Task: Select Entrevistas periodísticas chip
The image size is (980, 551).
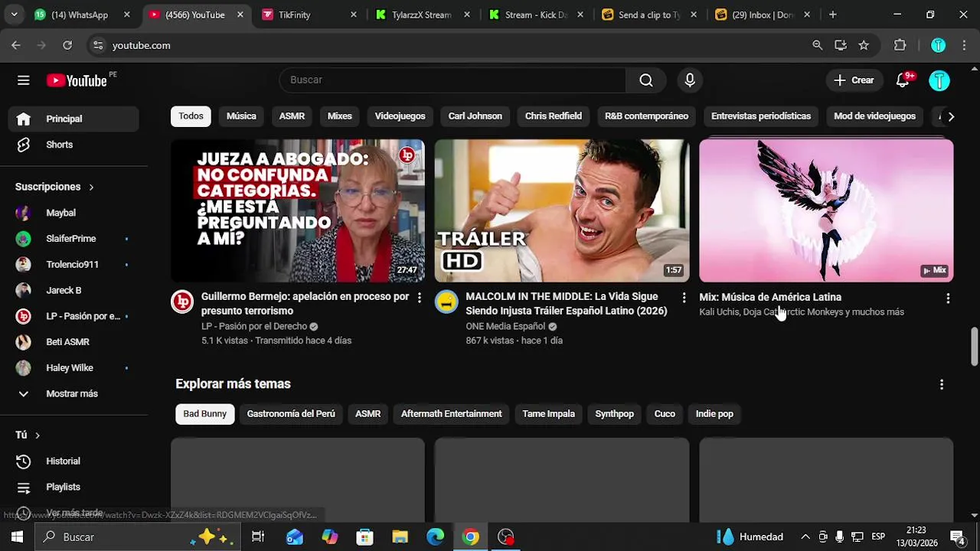Action: tap(760, 116)
